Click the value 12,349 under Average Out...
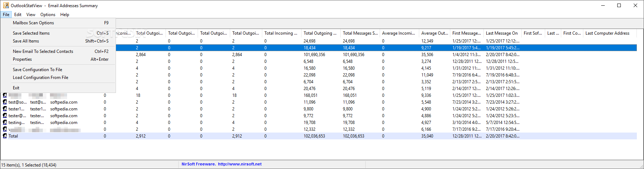Screen dimensions: 644x169 click(x=427, y=41)
